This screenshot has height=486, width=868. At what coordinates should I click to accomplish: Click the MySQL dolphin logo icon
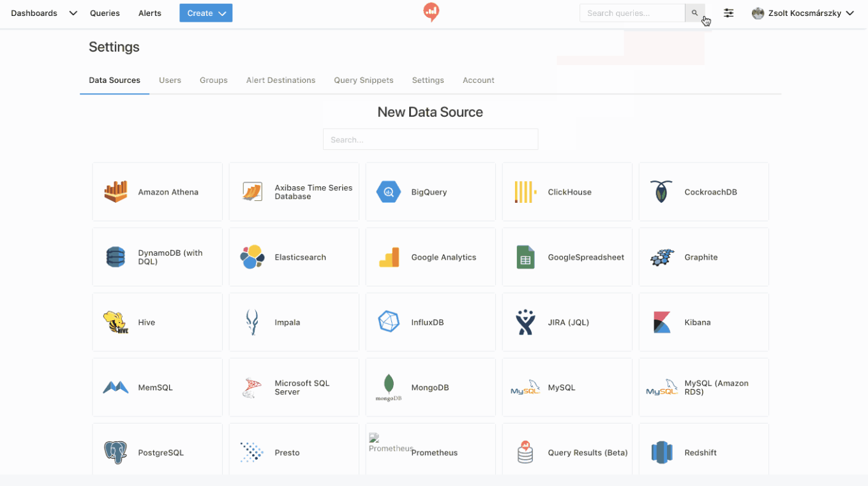[x=525, y=387]
